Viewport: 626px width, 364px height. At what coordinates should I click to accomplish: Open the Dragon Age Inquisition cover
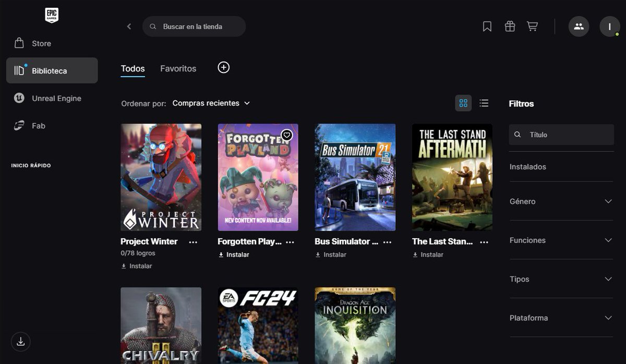[355, 325]
